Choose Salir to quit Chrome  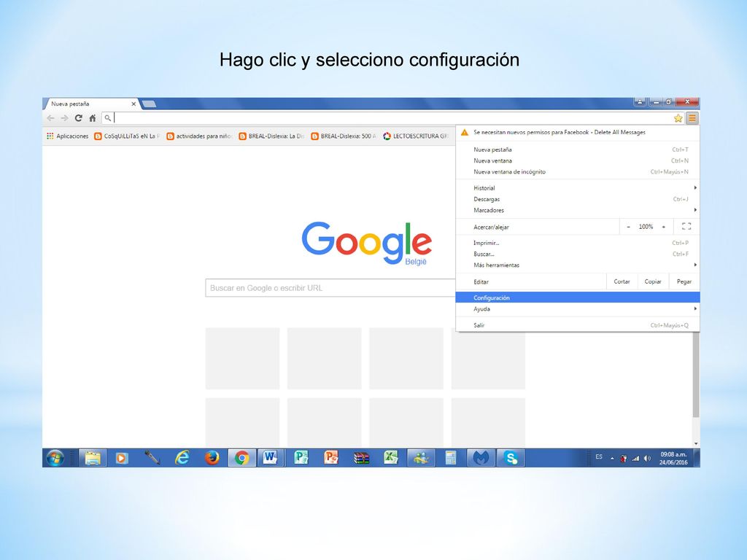pyautogui.click(x=578, y=325)
